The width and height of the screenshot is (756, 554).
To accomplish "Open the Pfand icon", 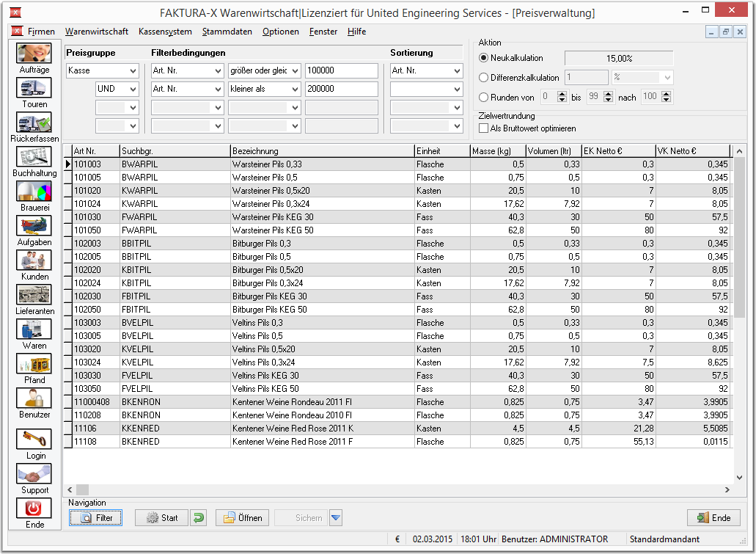I will click(34, 363).
